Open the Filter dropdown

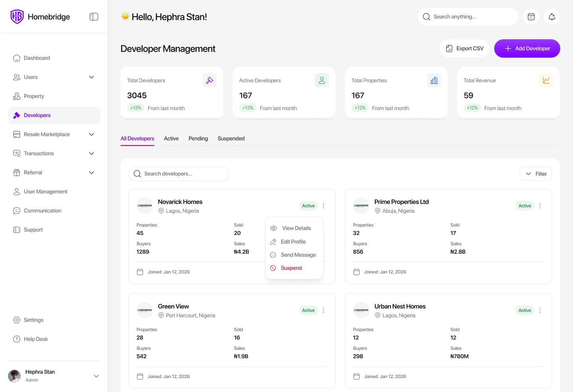(x=536, y=174)
